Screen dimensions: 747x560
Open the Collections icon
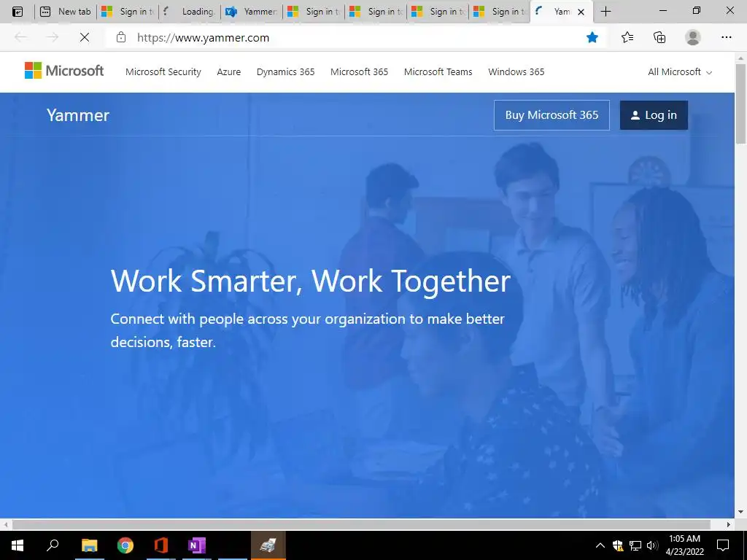[659, 37]
